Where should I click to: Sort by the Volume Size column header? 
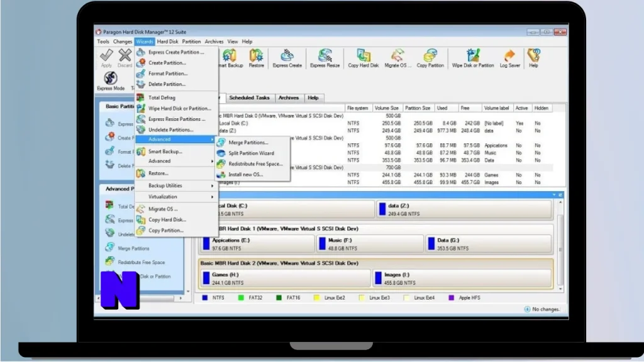click(x=387, y=108)
